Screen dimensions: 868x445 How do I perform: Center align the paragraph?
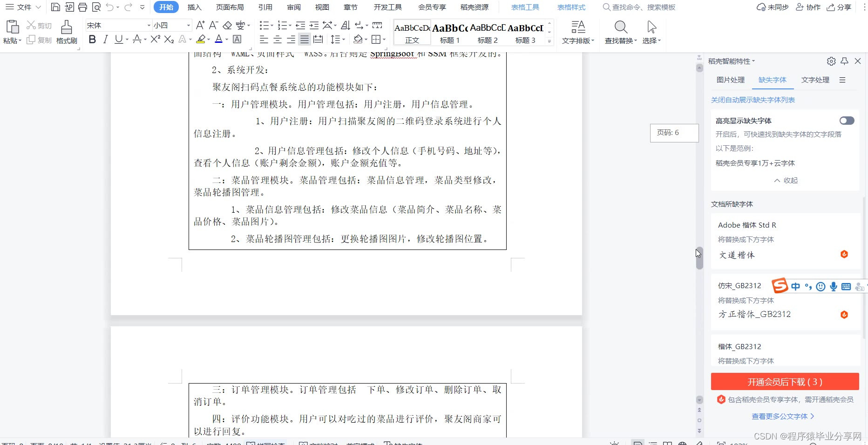coord(278,40)
